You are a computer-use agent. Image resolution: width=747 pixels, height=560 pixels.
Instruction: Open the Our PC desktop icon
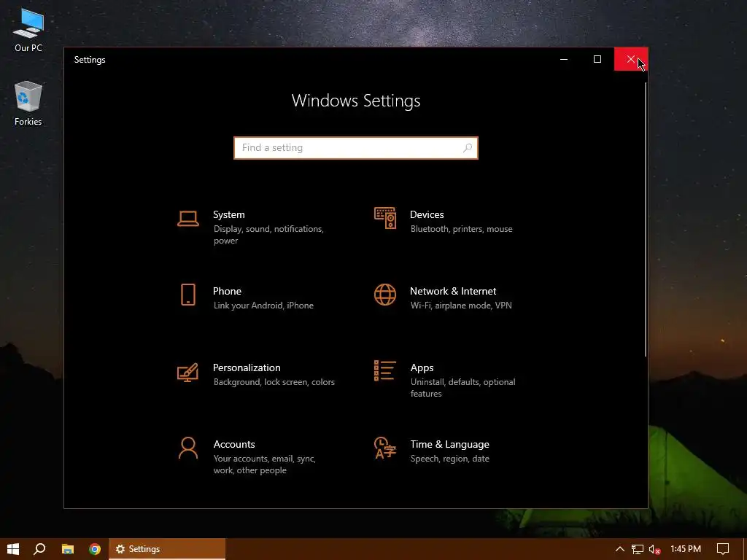28,30
